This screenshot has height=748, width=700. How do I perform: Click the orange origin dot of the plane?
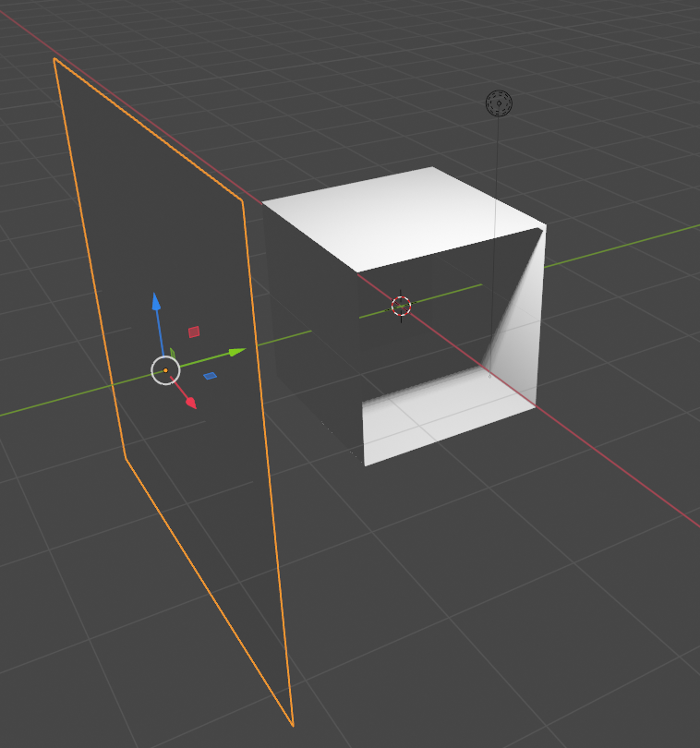click(165, 371)
